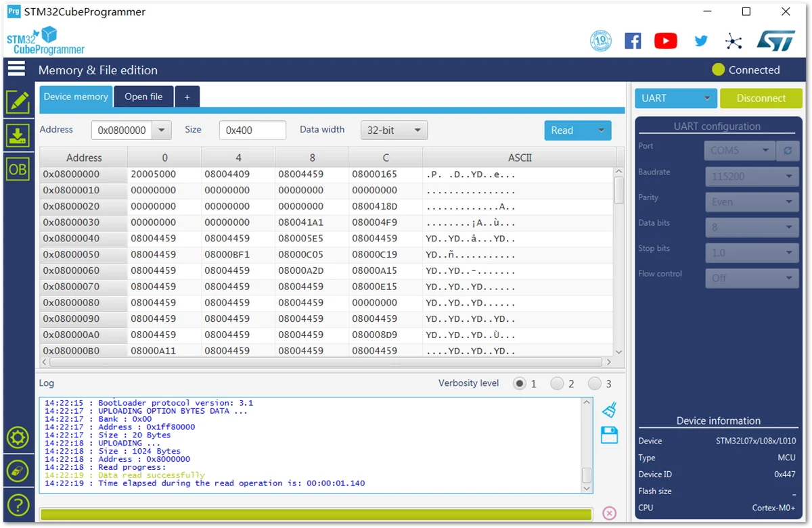Cancel operation with X next to progress bar
This screenshot has height=528, width=812.
(609, 514)
